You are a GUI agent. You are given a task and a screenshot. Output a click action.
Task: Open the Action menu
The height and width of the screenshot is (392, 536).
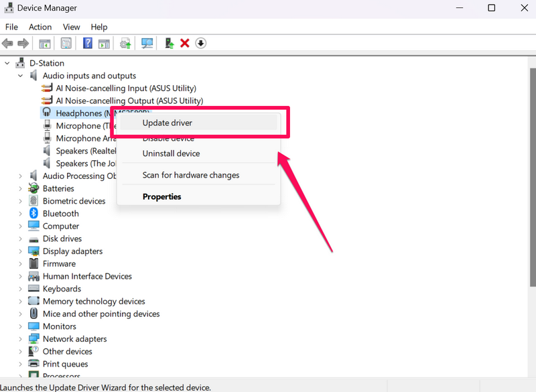(40, 27)
